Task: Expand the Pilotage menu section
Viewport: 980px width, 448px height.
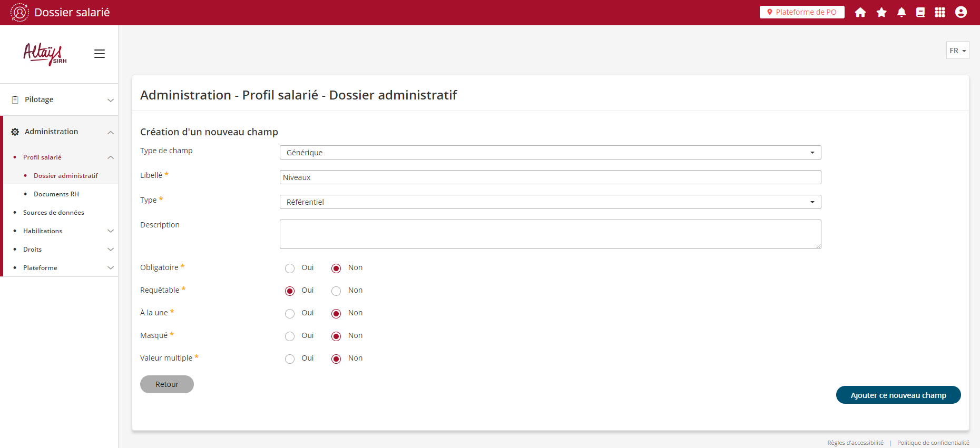Action: coord(59,99)
